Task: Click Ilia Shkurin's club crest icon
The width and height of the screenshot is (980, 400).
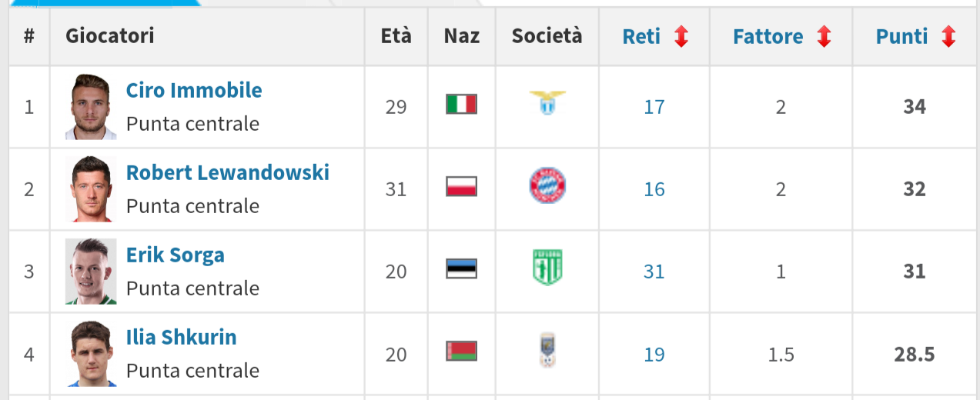Action: pyautogui.click(x=547, y=350)
